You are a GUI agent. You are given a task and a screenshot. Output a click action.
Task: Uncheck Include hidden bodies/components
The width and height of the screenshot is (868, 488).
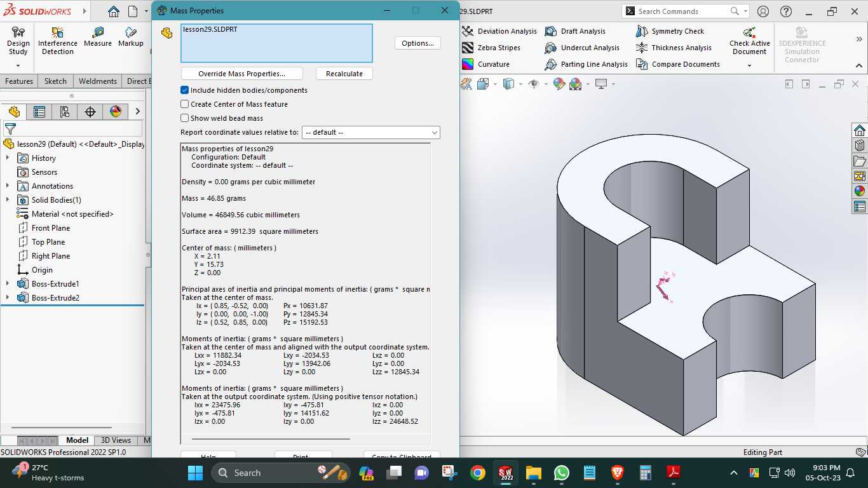tap(185, 90)
